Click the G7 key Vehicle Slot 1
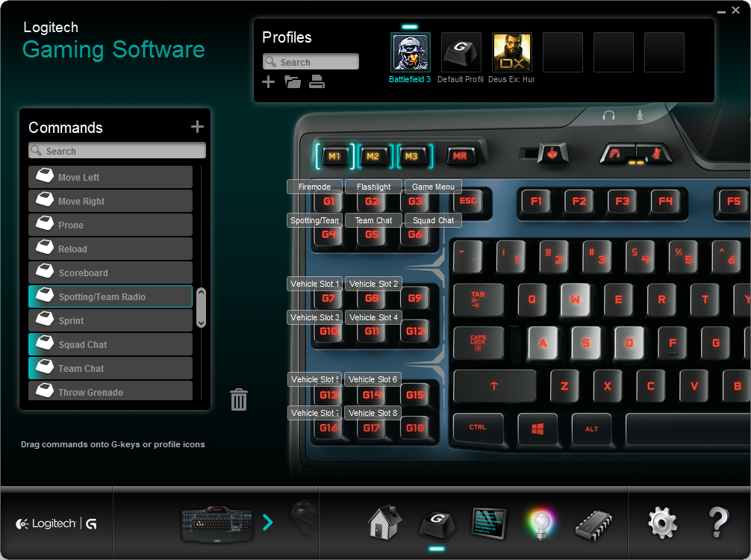 [328, 298]
